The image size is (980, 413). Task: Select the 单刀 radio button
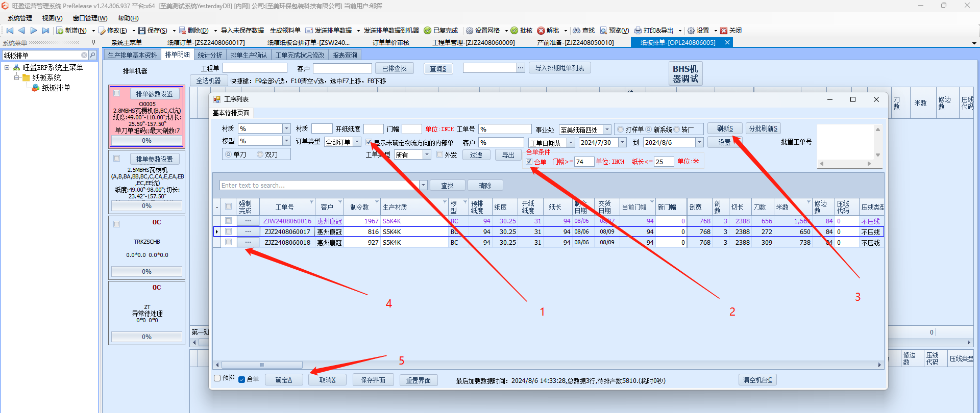click(228, 154)
